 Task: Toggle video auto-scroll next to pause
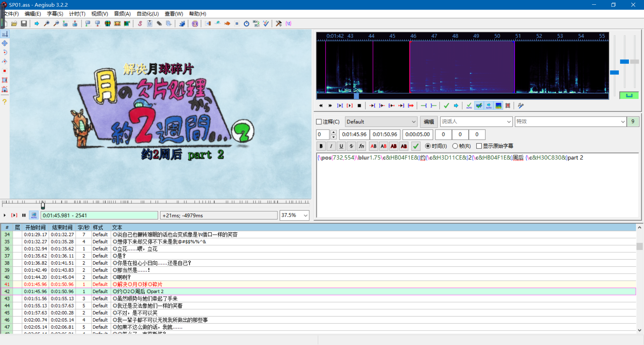point(34,215)
